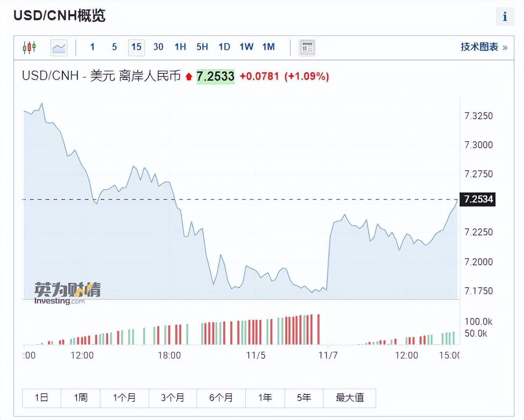Select the area line chart icon

(59, 47)
